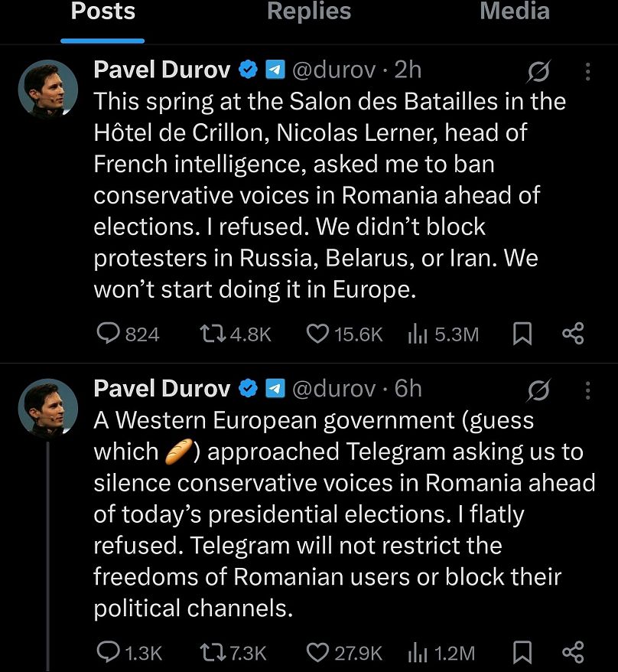The height and width of the screenshot is (672, 618).
Task: Expand more options on the 6h post
Action: [587, 390]
